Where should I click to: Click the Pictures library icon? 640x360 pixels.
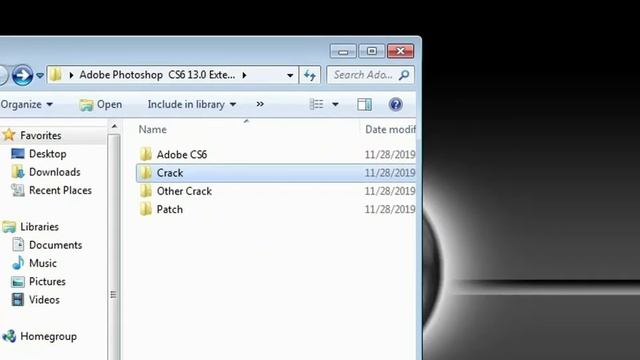click(18, 282)
